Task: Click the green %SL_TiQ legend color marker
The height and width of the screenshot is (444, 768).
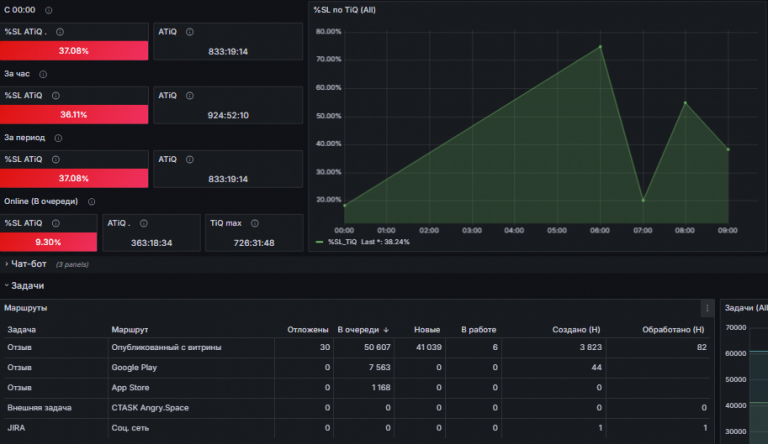Action: [320, 242]
